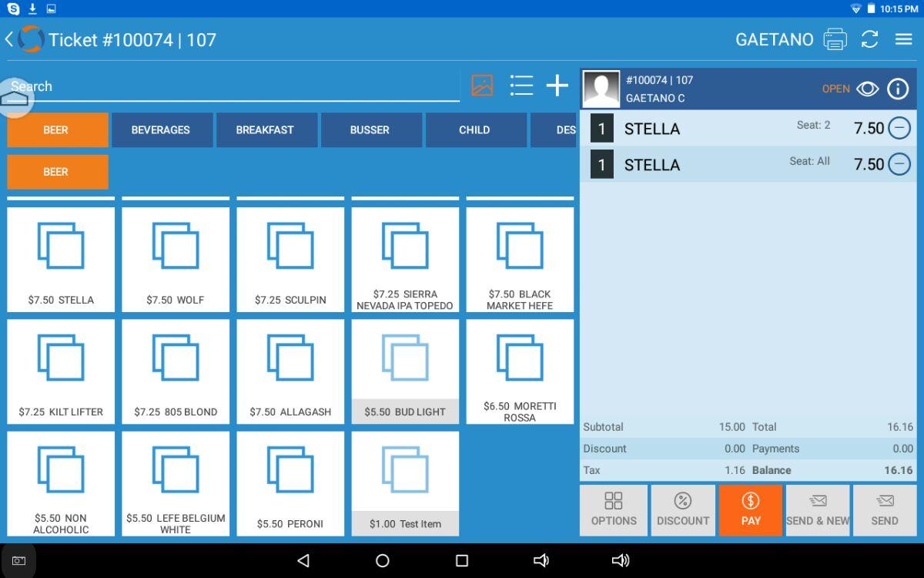The width and height of the screenshot is (924, 578).
Task: Select the BEER category tab
Action: click(x=58, y=129)
